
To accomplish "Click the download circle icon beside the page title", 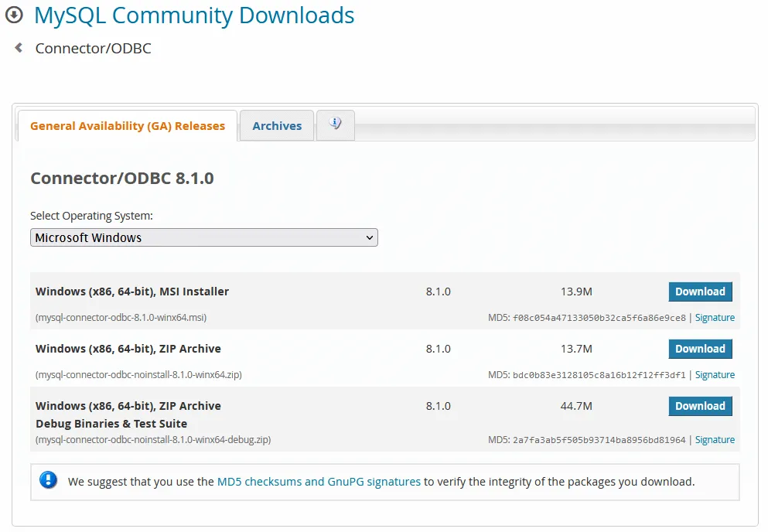I will pyautogui.click(x=14, y=15).
